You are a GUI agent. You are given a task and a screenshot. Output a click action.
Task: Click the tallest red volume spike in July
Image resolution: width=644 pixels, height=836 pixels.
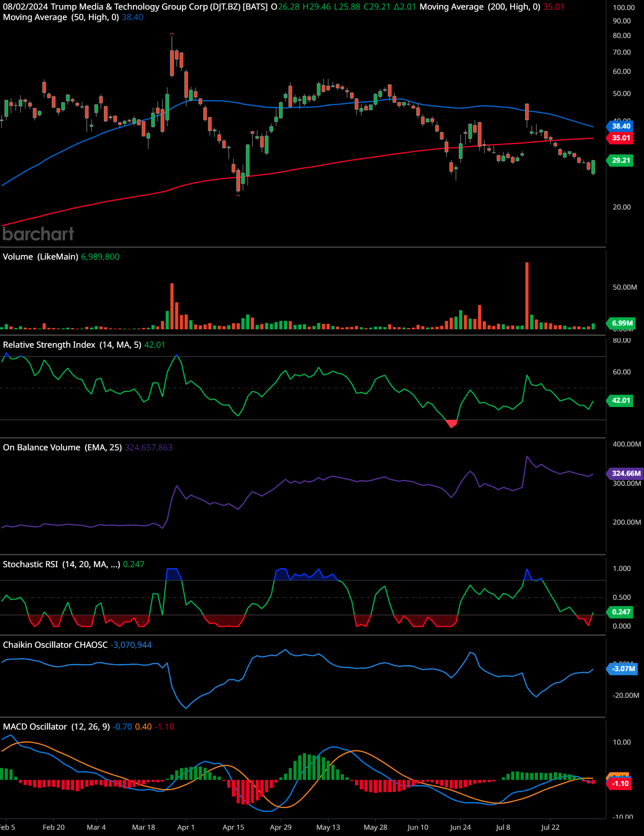click(527, 296)
